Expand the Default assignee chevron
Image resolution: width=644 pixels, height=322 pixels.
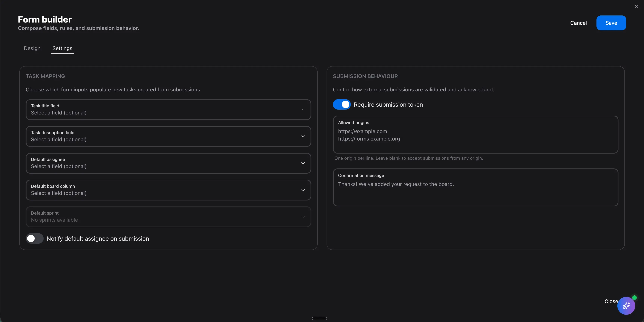click(303, 163)
